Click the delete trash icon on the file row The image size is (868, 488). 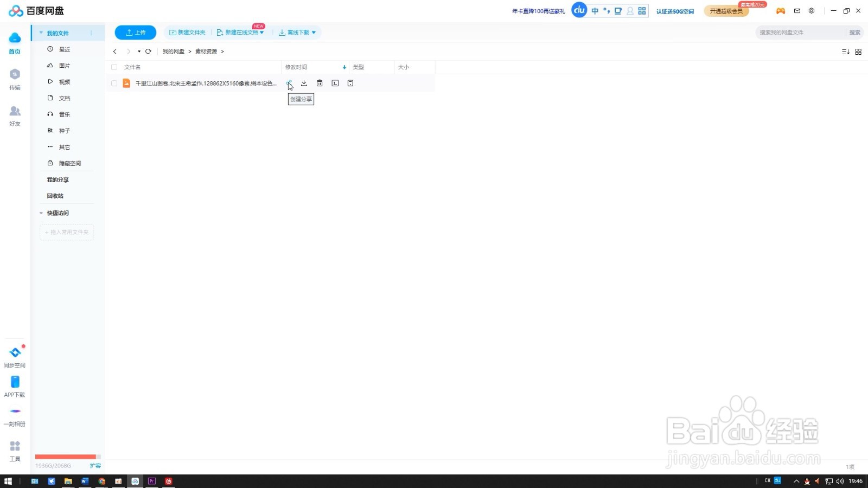click(320, 83)
